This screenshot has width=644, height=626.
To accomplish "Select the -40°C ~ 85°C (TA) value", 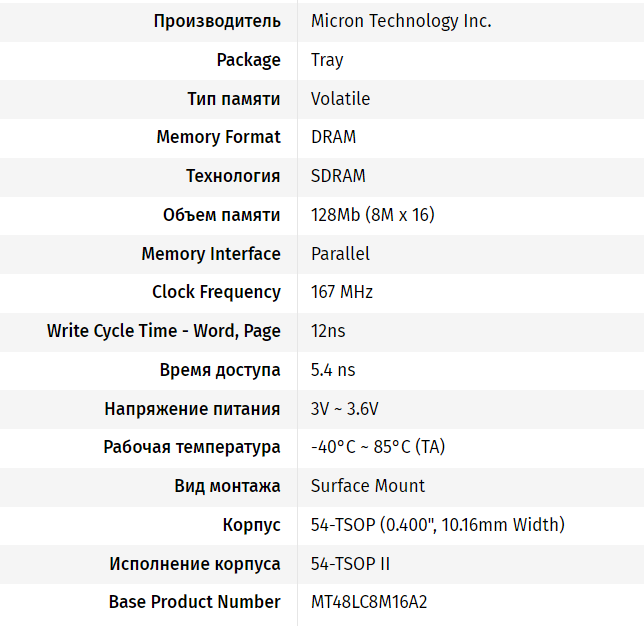I will [x=378, y=447].
